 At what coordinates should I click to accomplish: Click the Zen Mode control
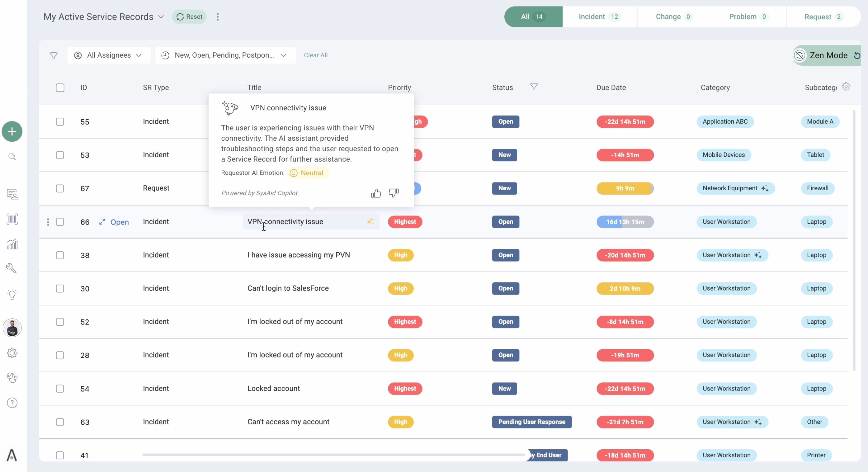(827, 55)
